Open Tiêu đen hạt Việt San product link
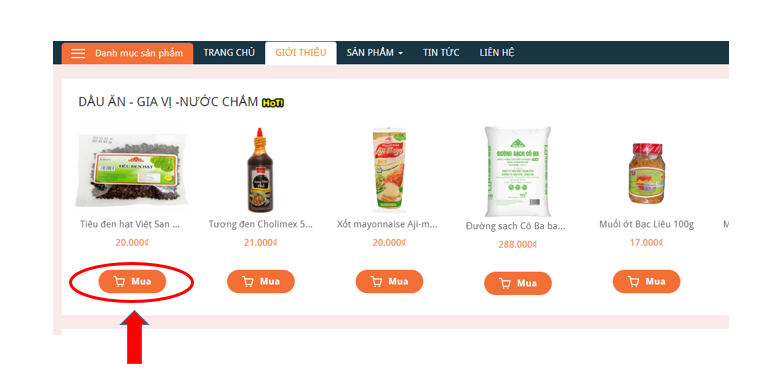 (130, 224)
